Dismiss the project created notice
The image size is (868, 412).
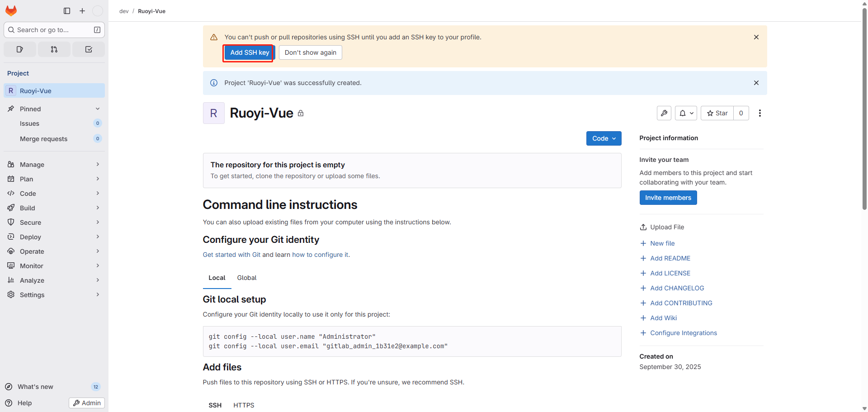(756, 83)
